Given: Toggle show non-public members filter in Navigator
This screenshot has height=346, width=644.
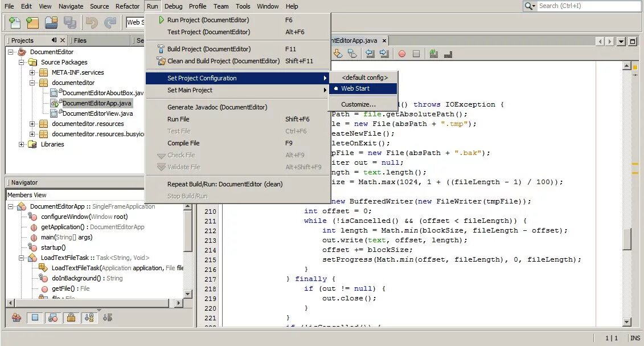Looking at the screenshot, I should [71, 317].
